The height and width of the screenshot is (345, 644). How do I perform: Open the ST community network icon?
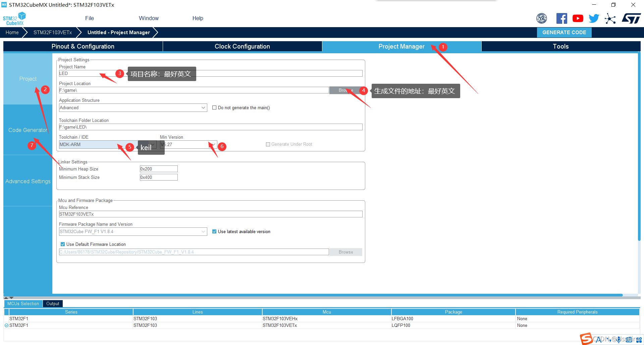610,18
